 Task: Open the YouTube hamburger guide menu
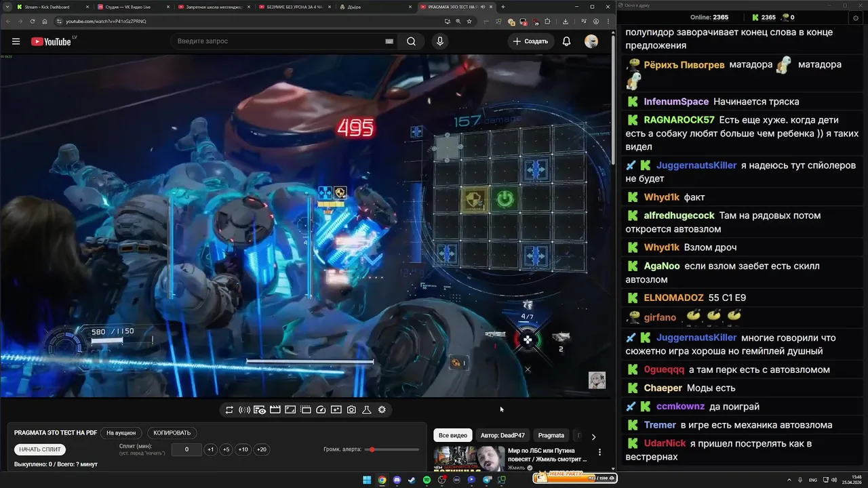tap(16, 41)
